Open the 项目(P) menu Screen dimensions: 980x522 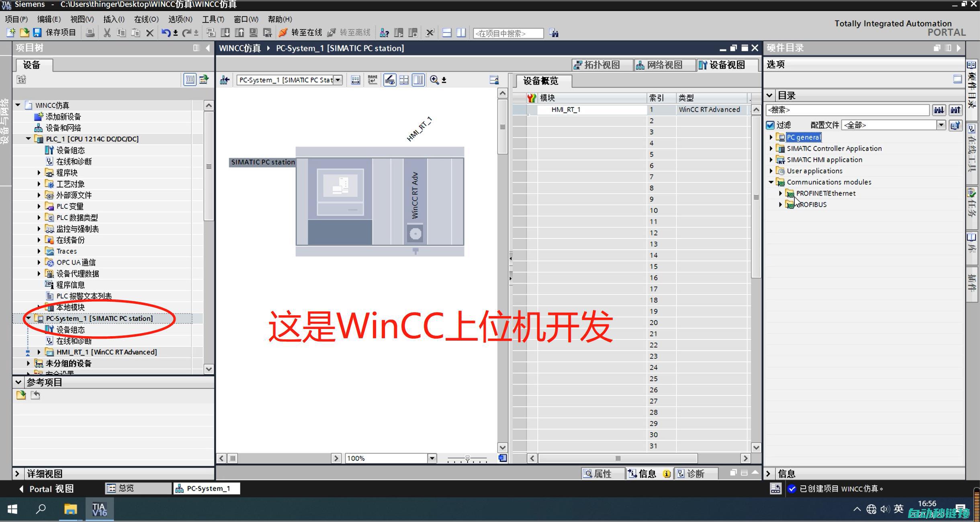16,19
